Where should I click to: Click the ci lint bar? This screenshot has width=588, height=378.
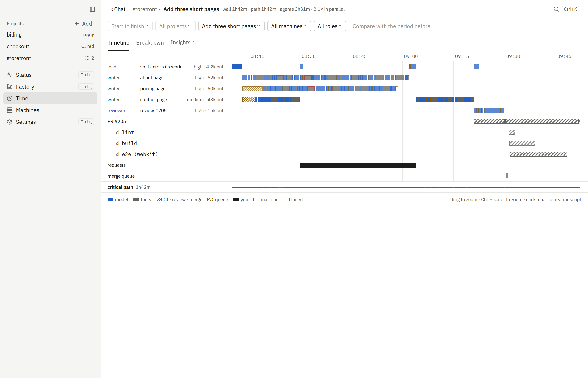coord(512,132)
